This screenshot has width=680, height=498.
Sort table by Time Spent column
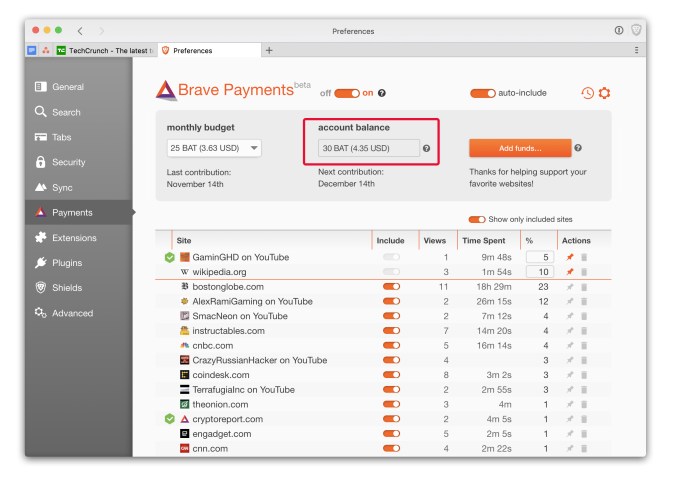tap(483, 241)
